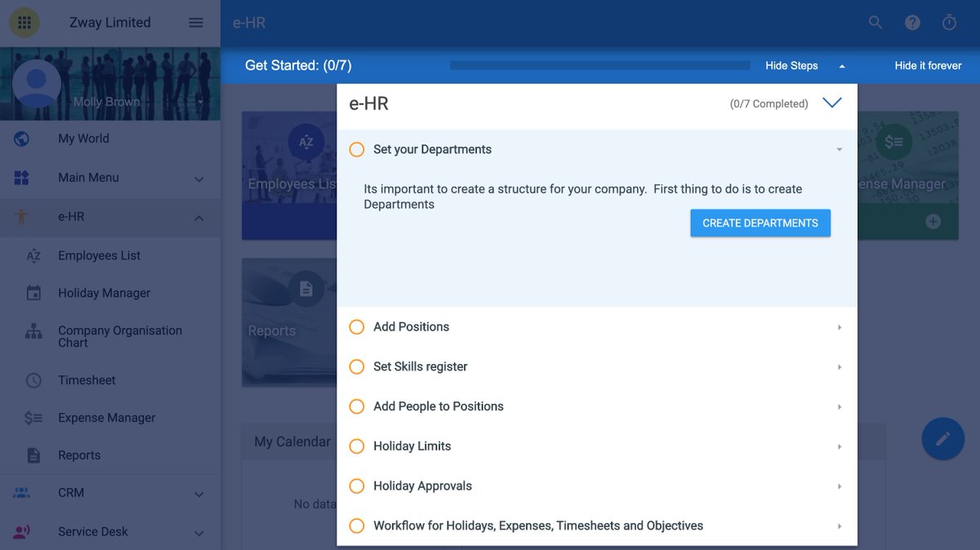
Task: Click the Employees List card A-Z icon
Action: click(306, 142)
